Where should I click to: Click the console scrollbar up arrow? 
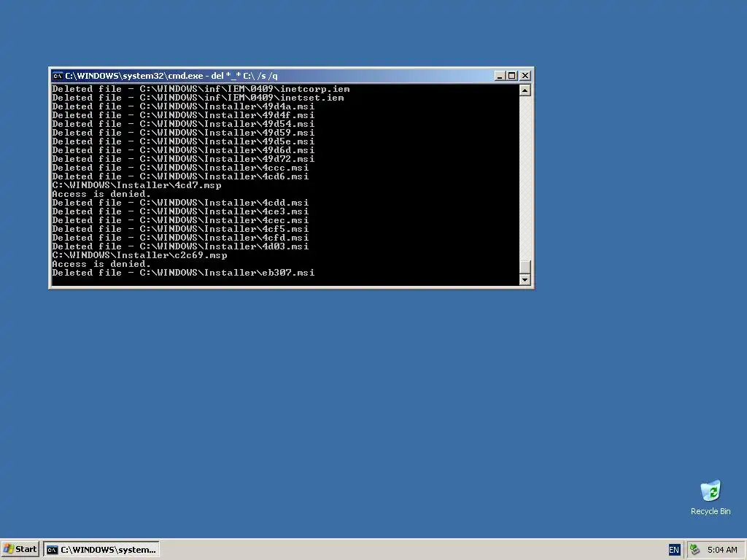click(525, 90)
